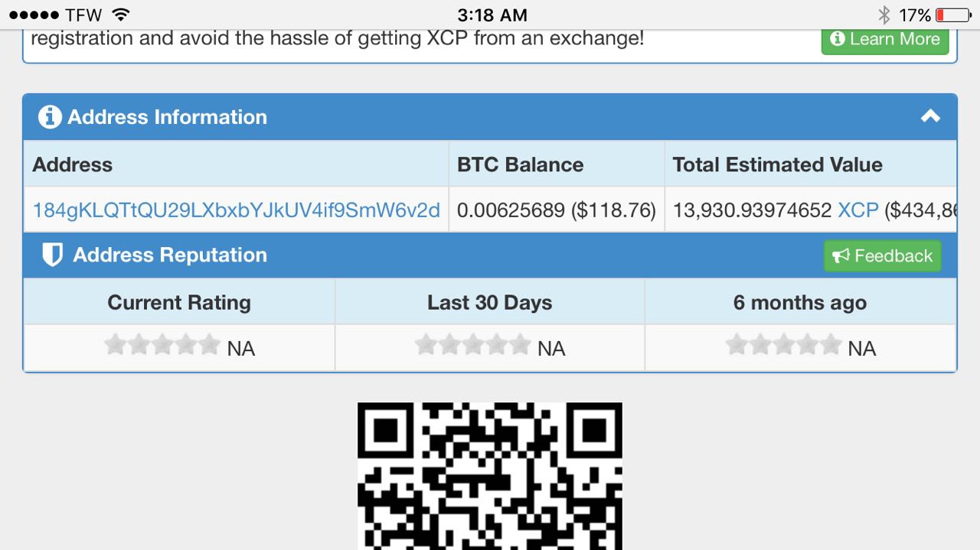Screen dimensions: 980x550
Task: Click the Learn More button
Action: click(885, 39)
